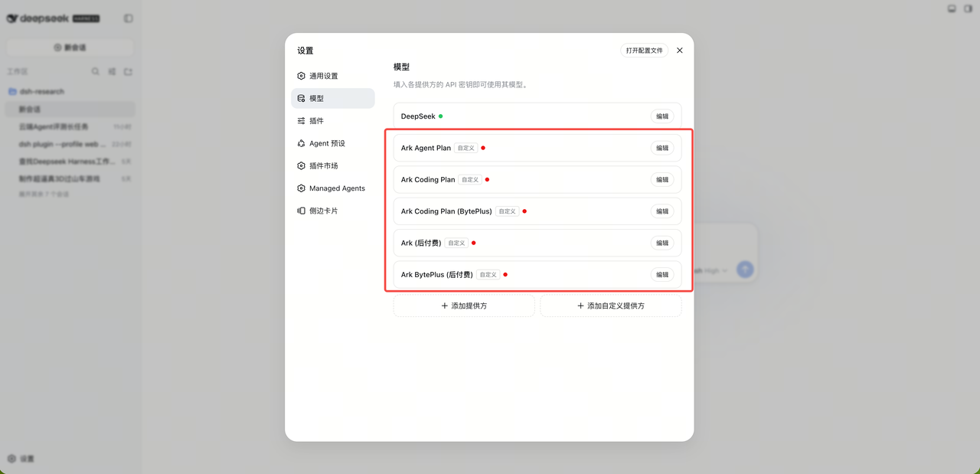980x474 pixels.
Task: Select the DeepSeek provider name
Action: pyautogui.click(x=418, y=116)
